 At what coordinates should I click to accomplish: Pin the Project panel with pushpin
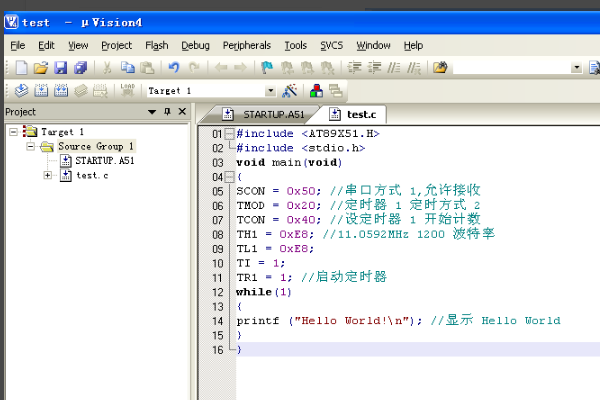(167, 112)
